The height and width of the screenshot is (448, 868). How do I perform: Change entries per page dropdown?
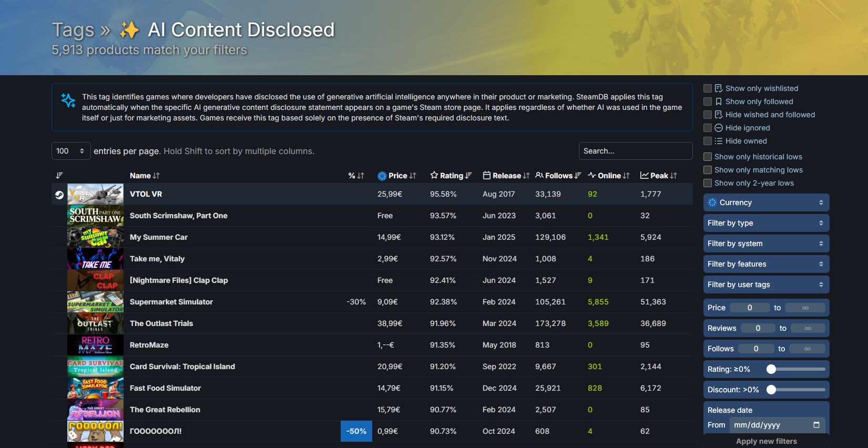pyautogui.click(x=71, y=151)
